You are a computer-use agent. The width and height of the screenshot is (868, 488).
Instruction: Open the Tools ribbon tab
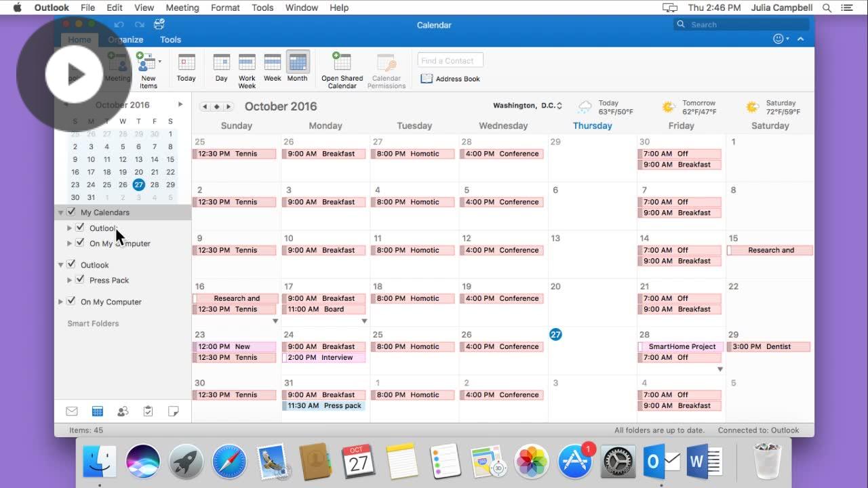(x=170, y=39)
